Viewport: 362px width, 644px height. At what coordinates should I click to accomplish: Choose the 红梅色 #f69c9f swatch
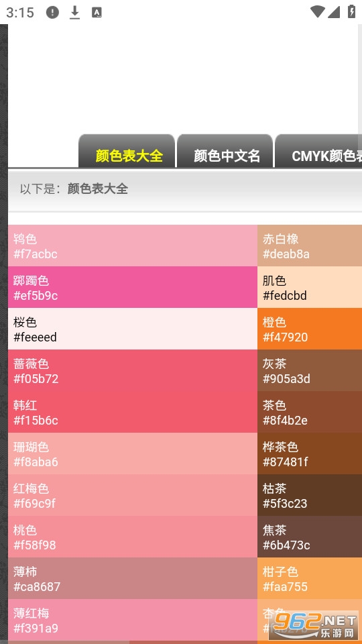click(x=133, y=495)
